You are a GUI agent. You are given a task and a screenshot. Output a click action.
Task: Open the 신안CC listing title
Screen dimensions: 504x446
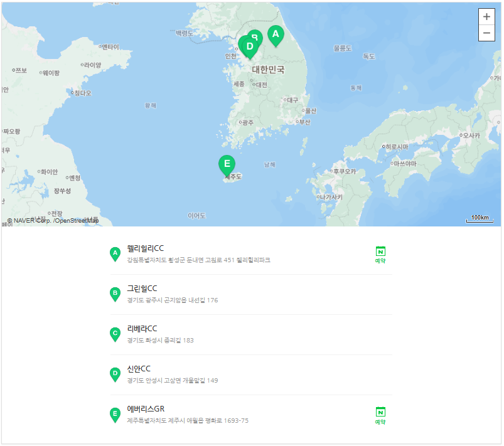point(139,369)
